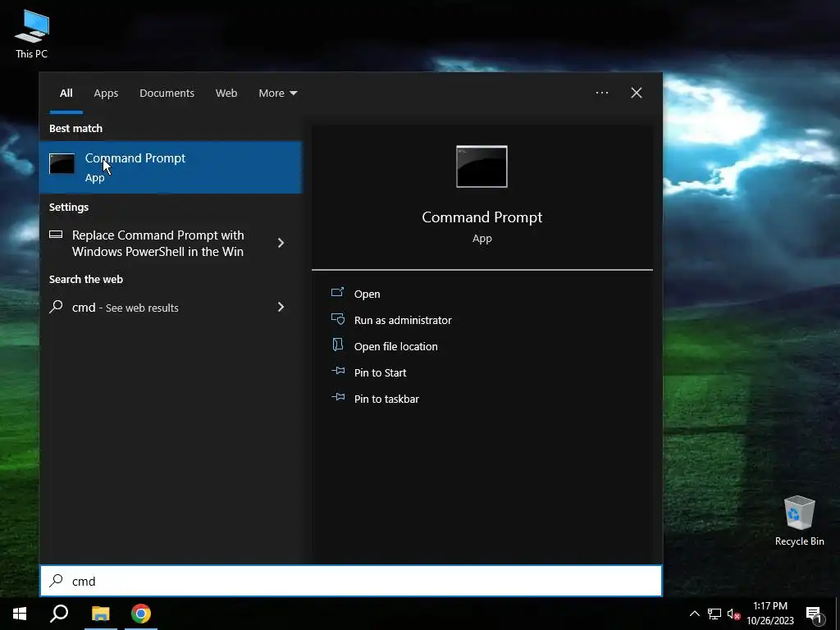The height and width of the screenshot is (630, 840).
Task: Expand the More filter dropdown
Action: (277, 94)
